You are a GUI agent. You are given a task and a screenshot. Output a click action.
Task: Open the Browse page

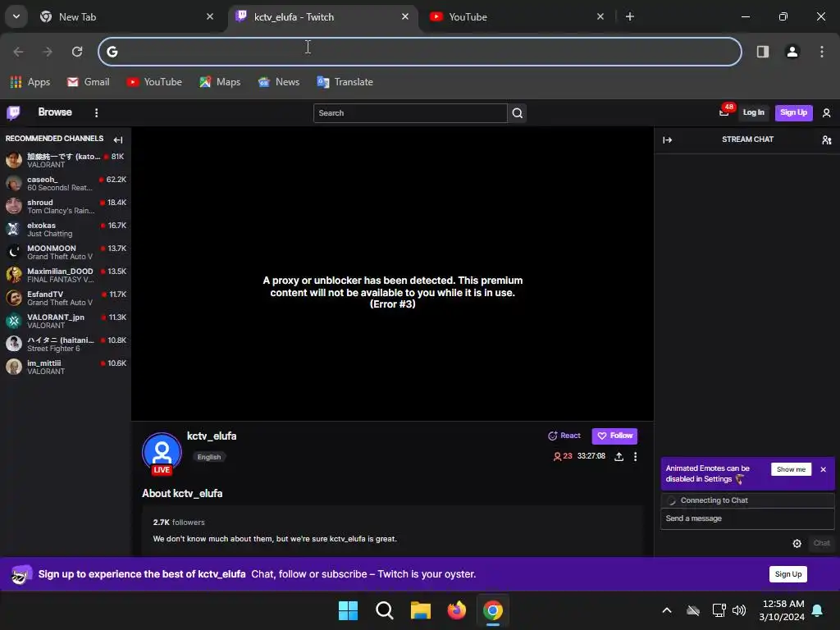tap(55, 112)
